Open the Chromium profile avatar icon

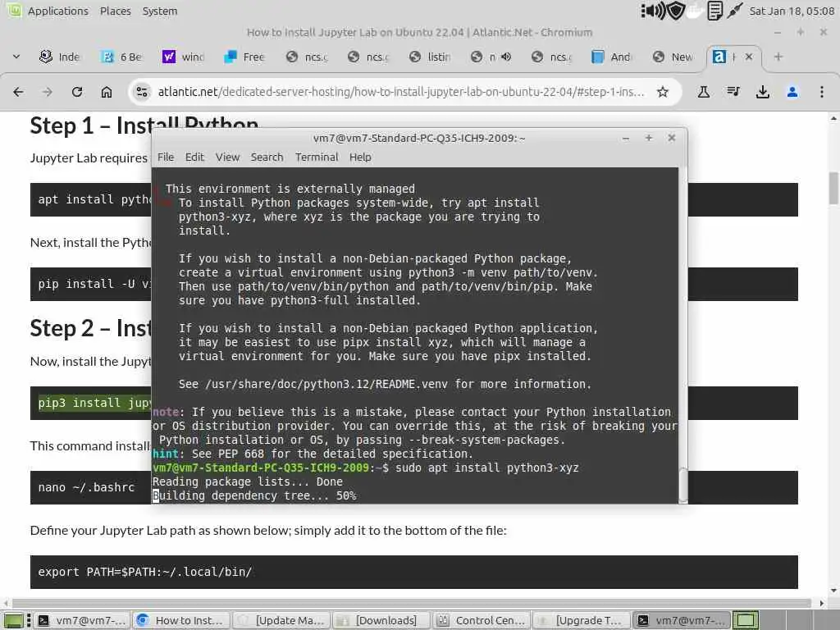(x=792, y=92)
